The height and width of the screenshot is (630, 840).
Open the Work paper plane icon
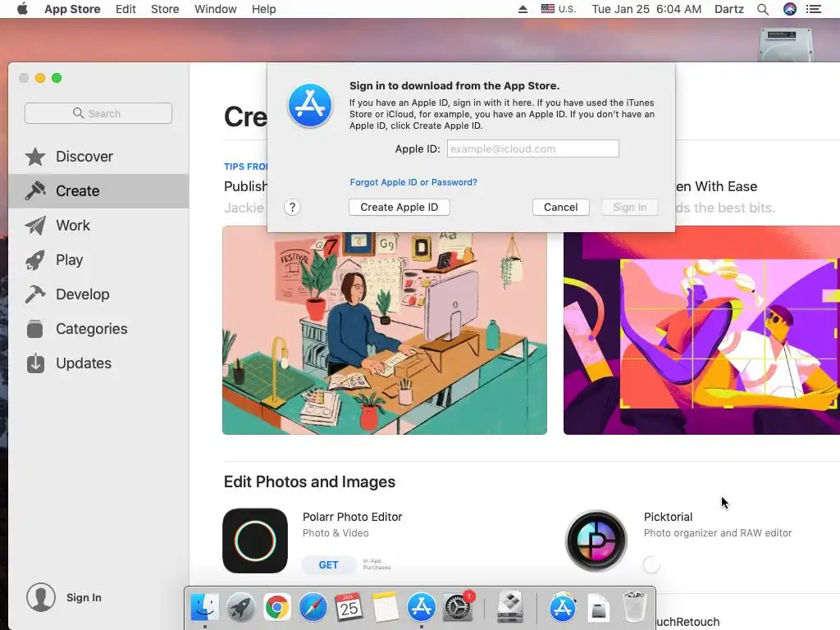tap(35, 226)
